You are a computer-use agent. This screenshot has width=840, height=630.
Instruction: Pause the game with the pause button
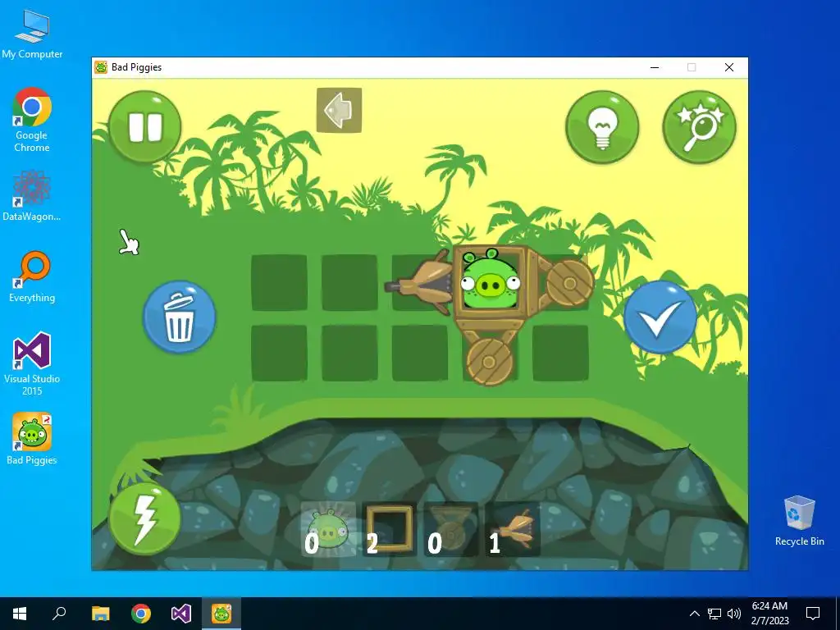pyautogui.click(x=144, y=127)
